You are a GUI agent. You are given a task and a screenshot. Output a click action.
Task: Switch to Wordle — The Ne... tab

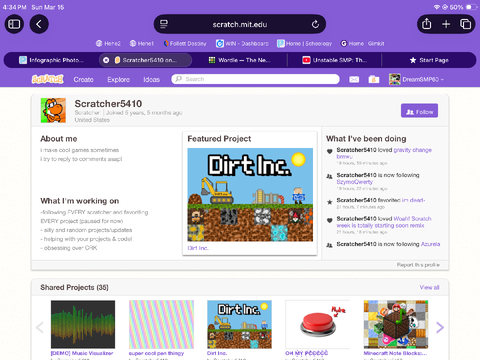pos(239,60)
